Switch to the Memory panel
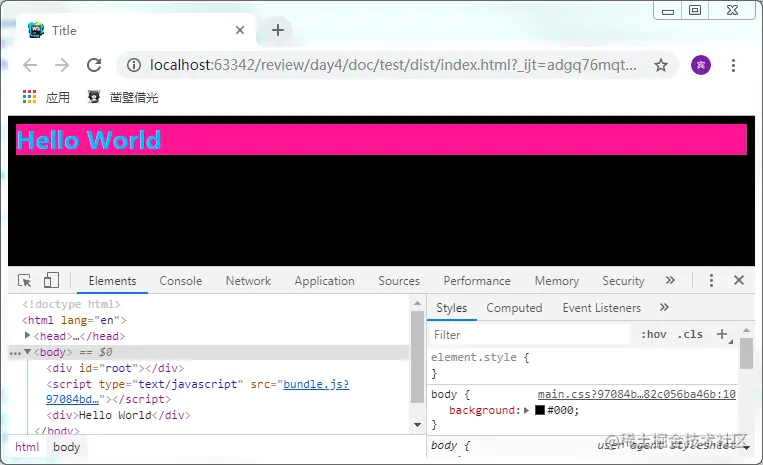 (x=557, y=281)
